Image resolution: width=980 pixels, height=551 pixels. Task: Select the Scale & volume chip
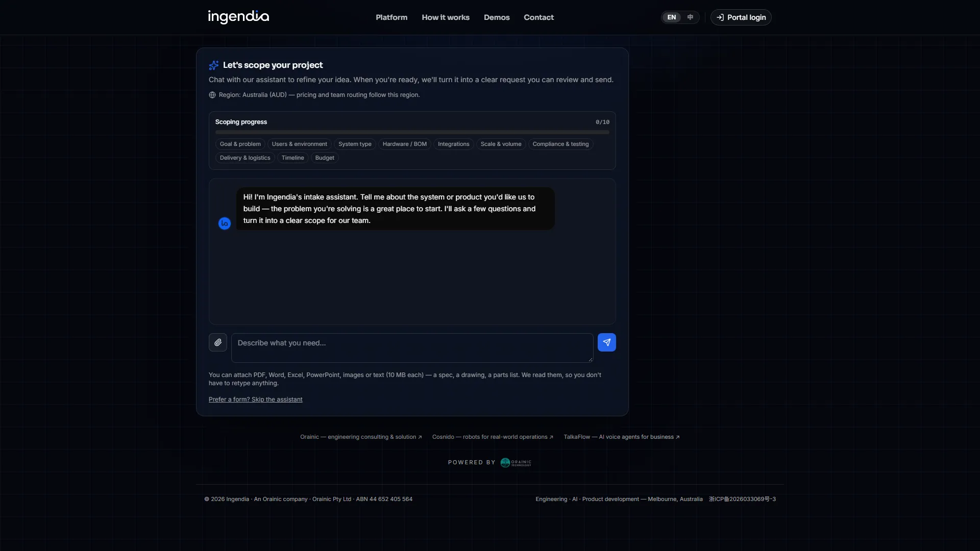pyautogui.click(x=501, y=144)
